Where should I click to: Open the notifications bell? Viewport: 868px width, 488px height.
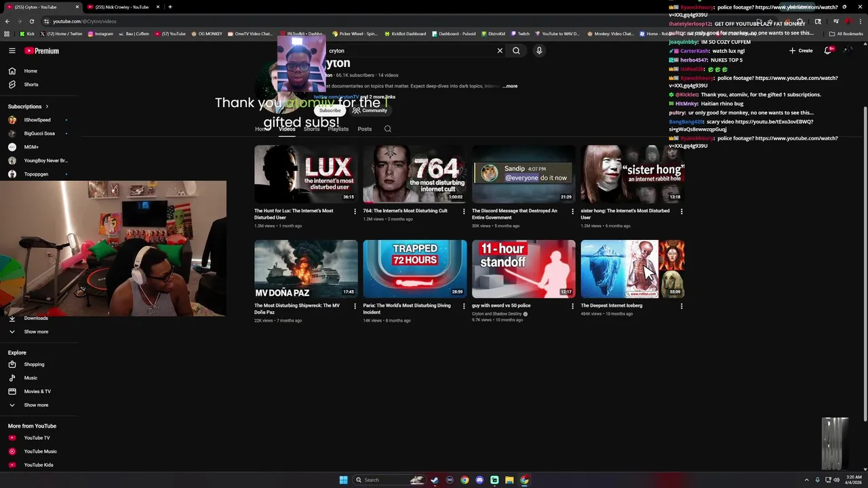pos(828,51)
